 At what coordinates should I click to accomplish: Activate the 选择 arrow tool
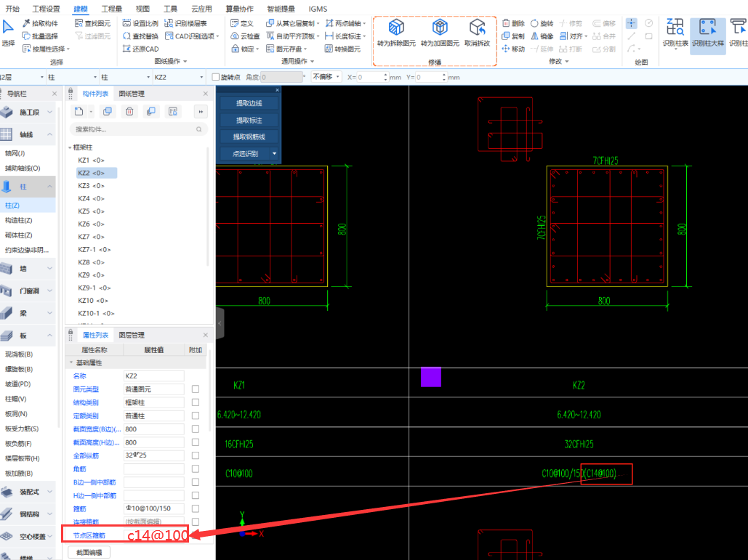(x=8, y=33)
